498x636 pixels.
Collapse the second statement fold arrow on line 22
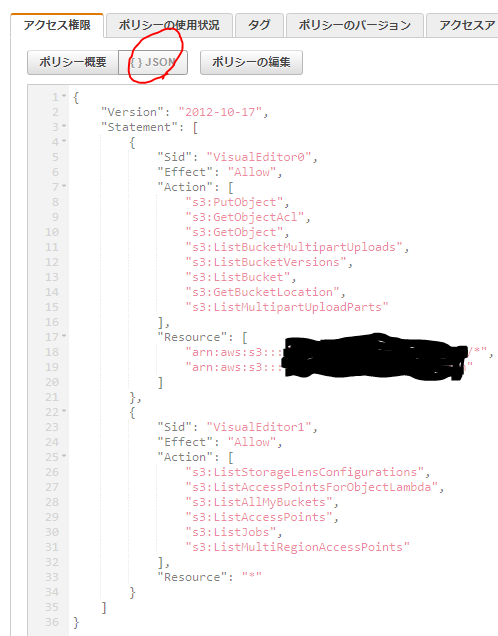64,412
